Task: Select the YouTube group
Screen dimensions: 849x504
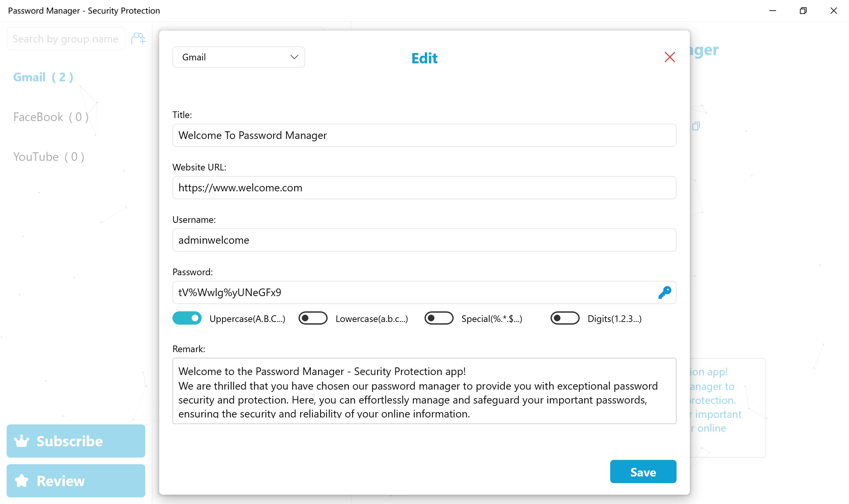Action: pyautogui.click(x=48, y=157)
